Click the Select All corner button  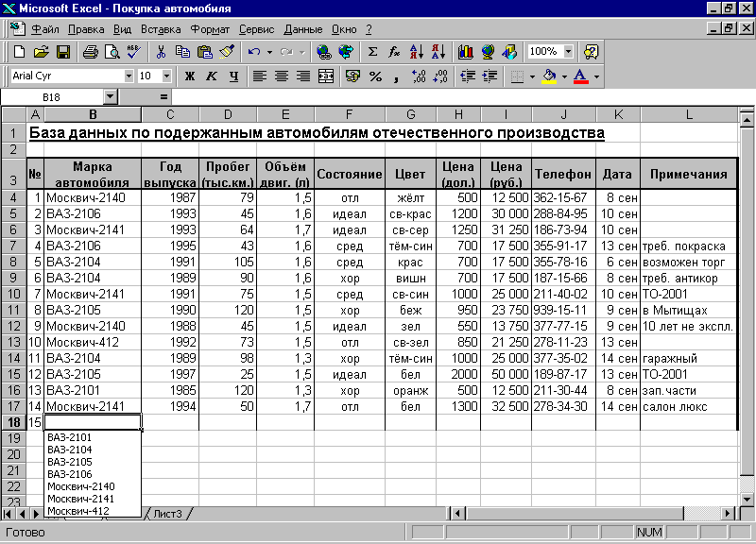click(x=13, y=114)
